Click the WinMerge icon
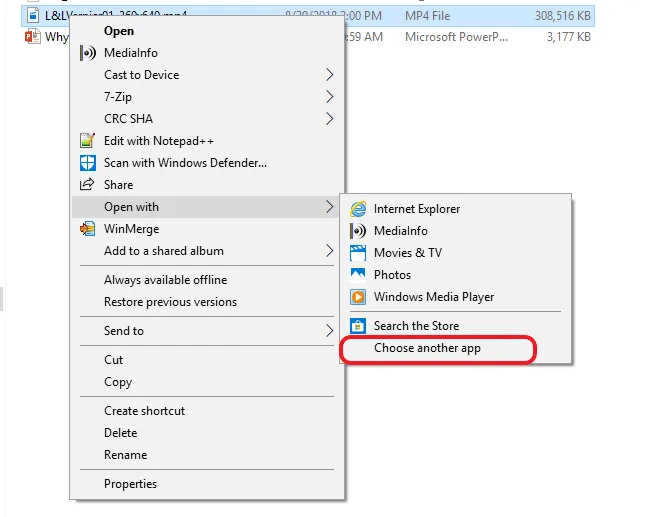 pyautogui.click(x=88, y=229)
